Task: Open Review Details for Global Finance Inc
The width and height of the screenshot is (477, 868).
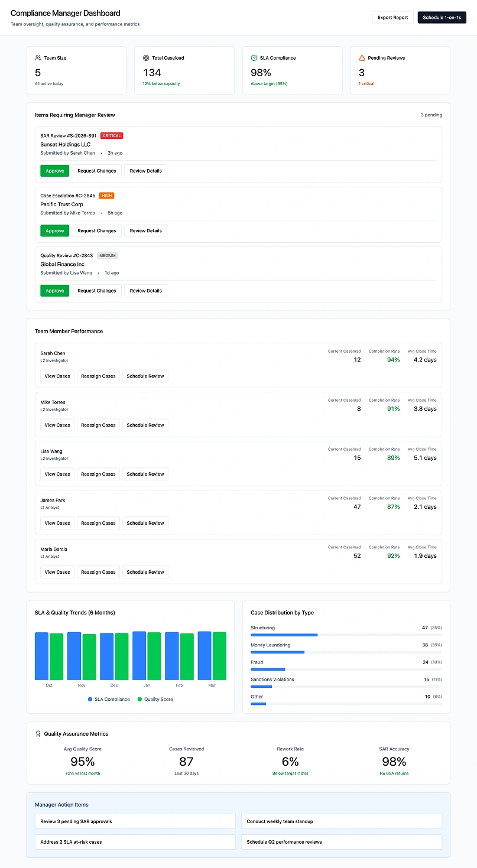Action: 145,291
